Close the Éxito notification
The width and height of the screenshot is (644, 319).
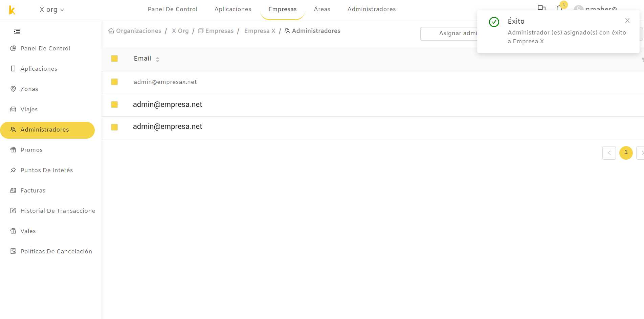point(627,21)
